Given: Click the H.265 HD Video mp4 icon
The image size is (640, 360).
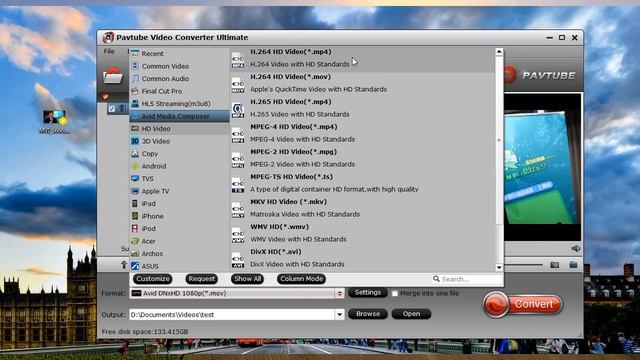Looking at the screenshot, I should [x=238, y=110].
